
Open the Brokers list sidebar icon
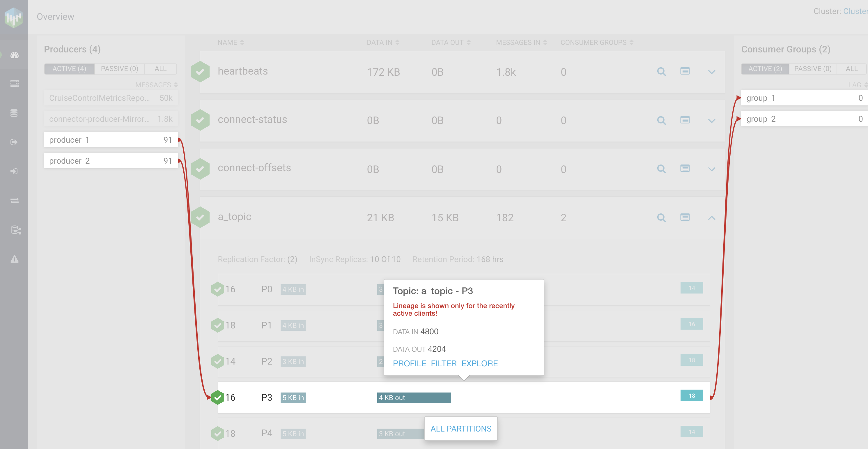tap(14, 84)
